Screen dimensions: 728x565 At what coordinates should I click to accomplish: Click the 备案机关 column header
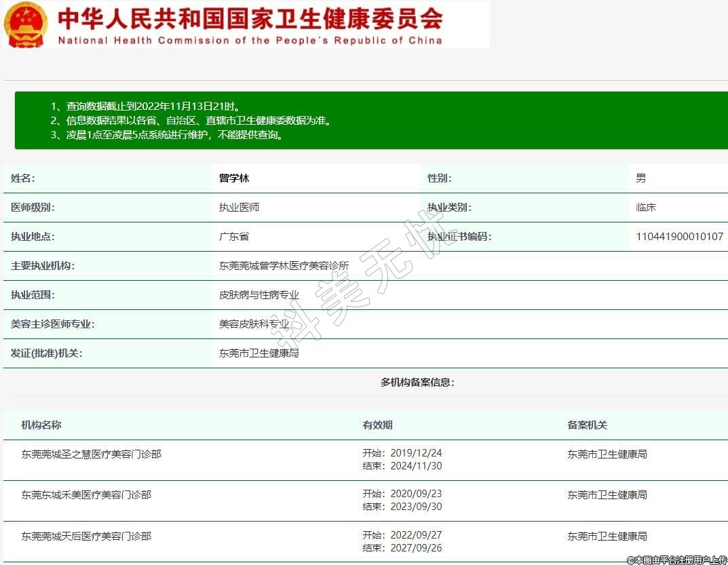coord(587,425)
